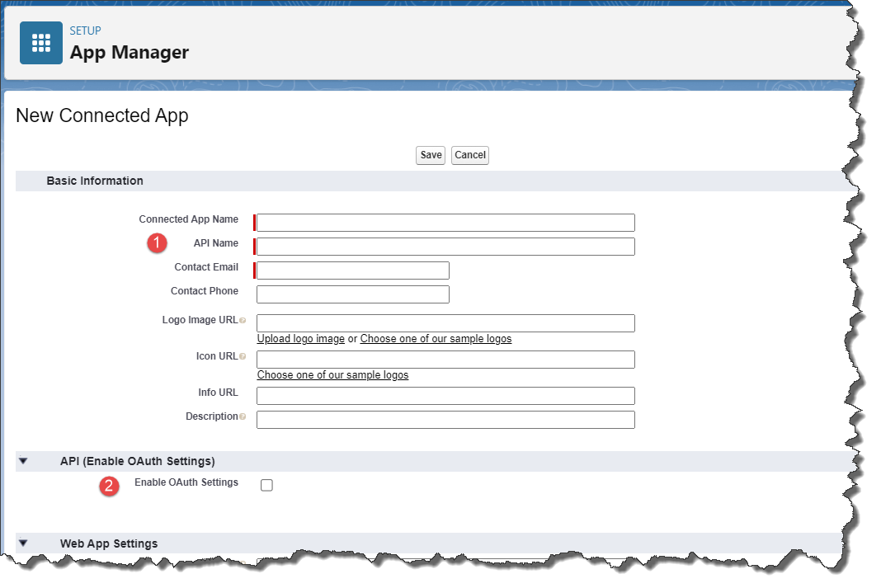Click the Icon URL help icon
The height and width of the screenshot is (588, 881).
[x=243, y=356]
